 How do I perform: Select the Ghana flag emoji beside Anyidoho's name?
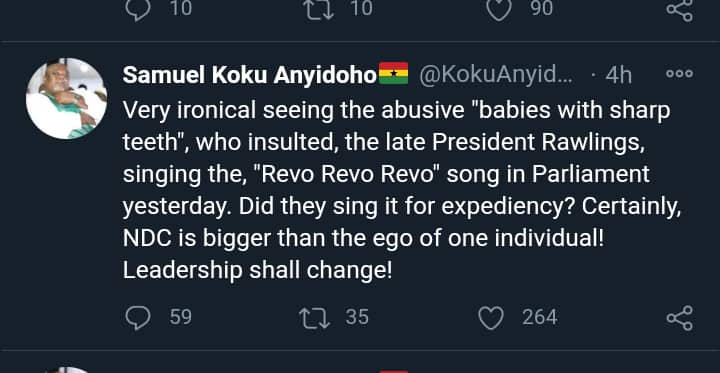coord(394,73)
